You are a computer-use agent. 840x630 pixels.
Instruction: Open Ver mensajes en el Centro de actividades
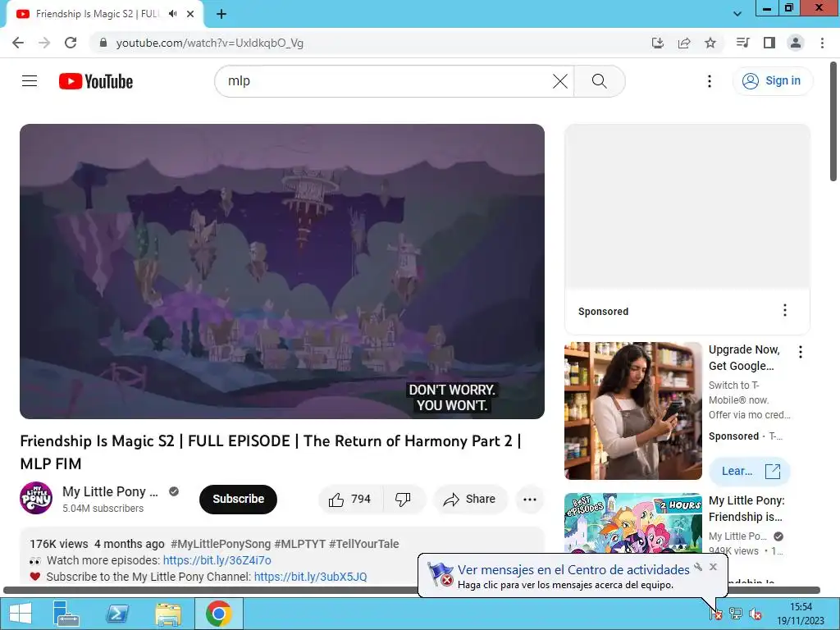coord(573,570)
